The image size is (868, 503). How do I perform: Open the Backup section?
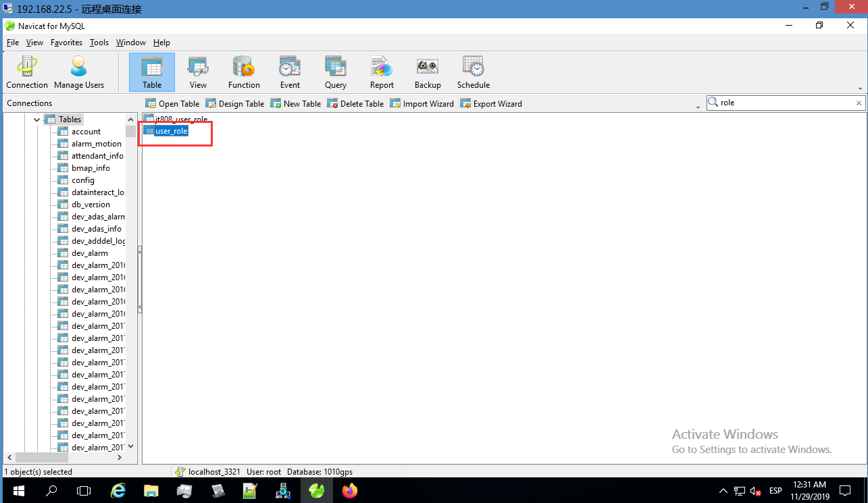(428, 72)
